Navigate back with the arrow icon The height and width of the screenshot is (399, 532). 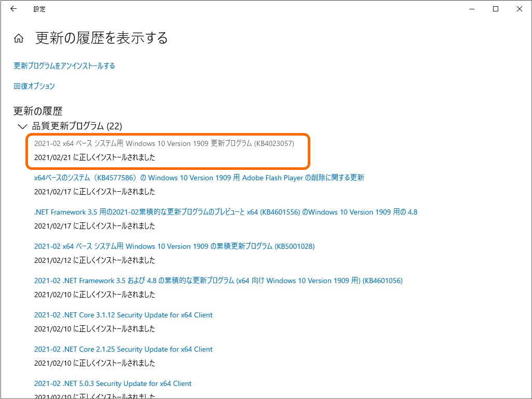[x=13, y=9]
